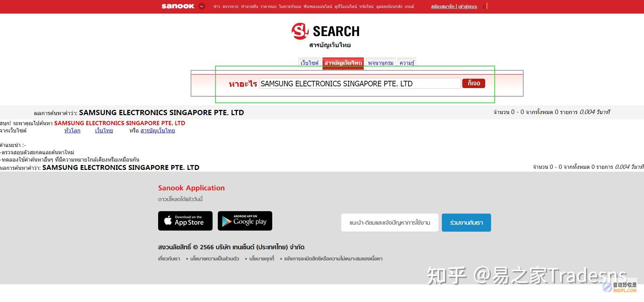The image size is (644, 302).
Task: Open the ทั่วโลก link
Action: click(x=72, y=130)
